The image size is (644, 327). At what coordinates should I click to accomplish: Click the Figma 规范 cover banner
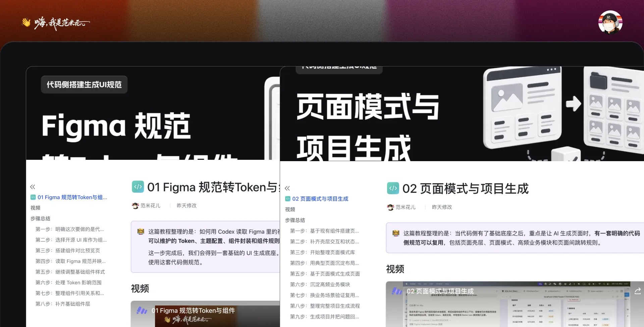pyautogui.click(x=153, y=113)
